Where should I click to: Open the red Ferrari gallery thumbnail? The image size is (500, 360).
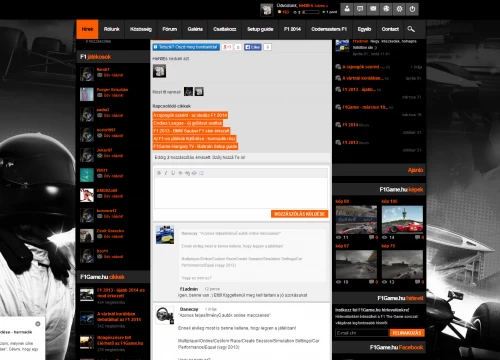click(402, 219)
